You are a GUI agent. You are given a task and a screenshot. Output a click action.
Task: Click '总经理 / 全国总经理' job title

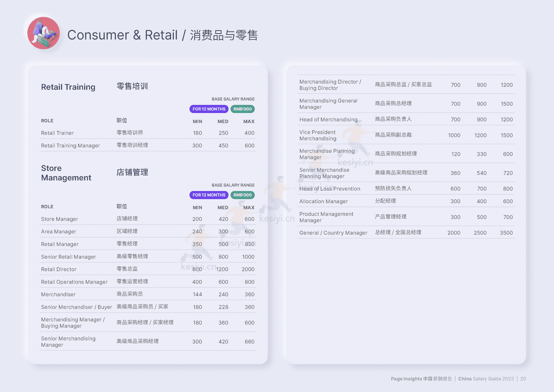tap(398, 232)
